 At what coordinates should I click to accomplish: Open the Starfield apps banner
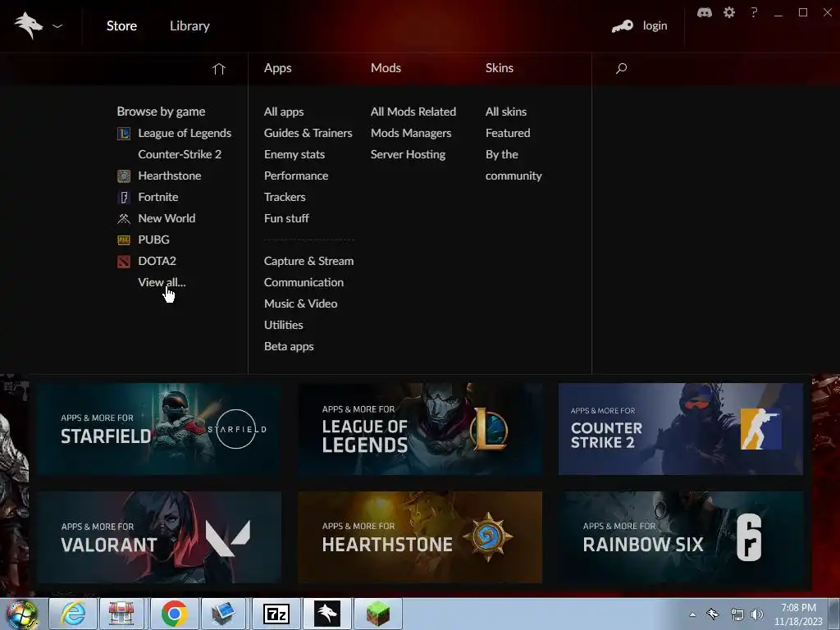click(x=159, y=428)
